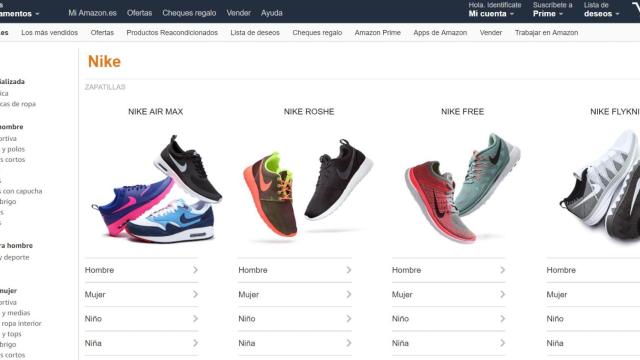The width and height of the screenshot is (640, 360).
Task: Open the 'con capucha' sidebar link
Action: [x=21, y=191]
